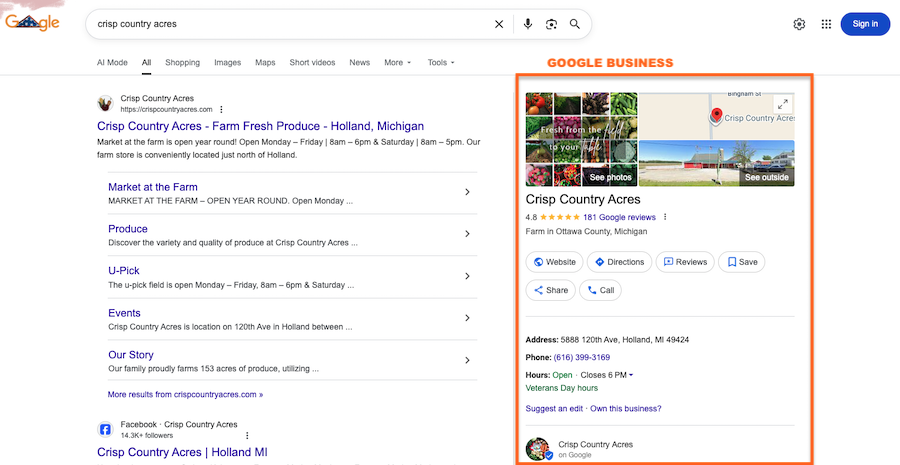Screen dimensions: 900x465
Task: Switch to the News tab
Action: [x=359, y=63]
